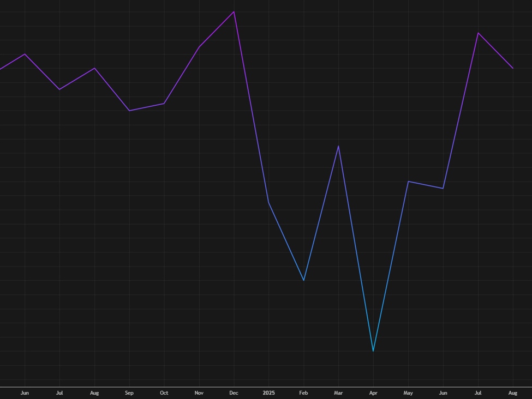This screenshot has width=532, height=399.
Task: Select the Oct label on the time axis
Action: pyautogui.click(x=164, y=392)
